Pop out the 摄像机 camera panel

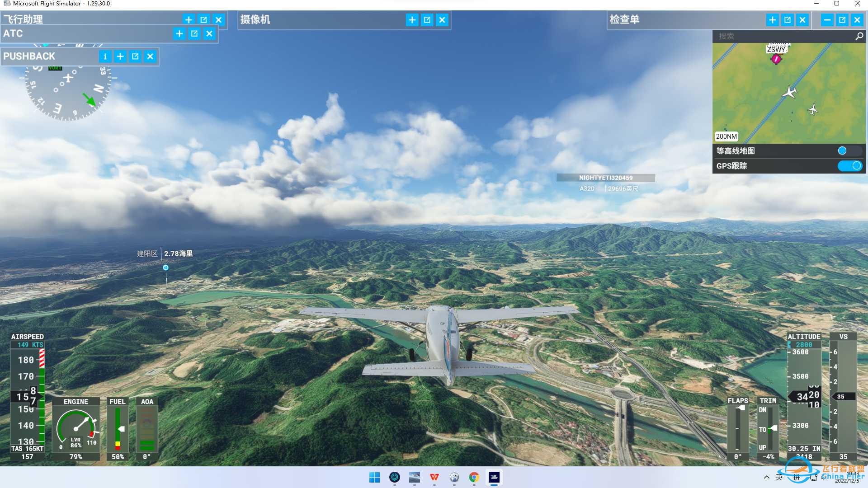click(x=427, y=20)
